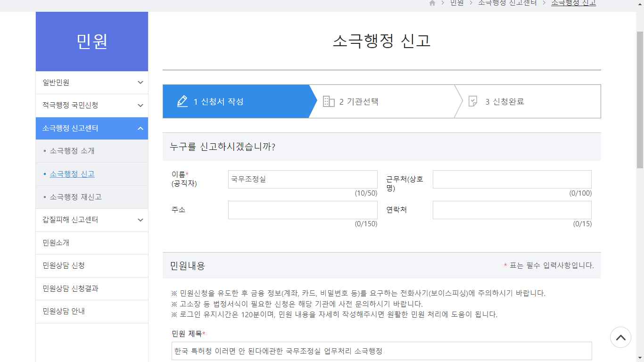Screen dimensions: 644x362
Task: Click the home icon in breadcrumb
Action: tap(432, 3)
